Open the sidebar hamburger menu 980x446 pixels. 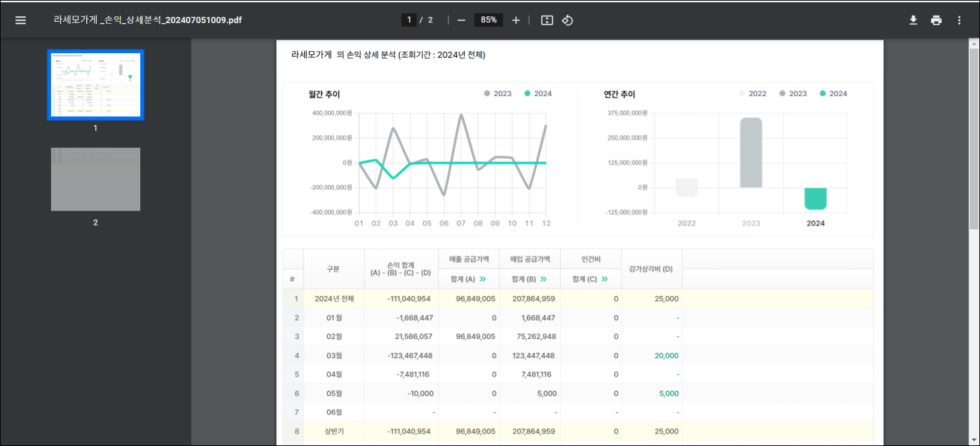click(20, 20)
